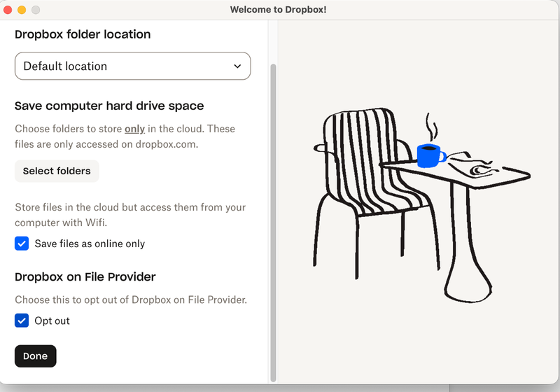This screenshot has height=392, width=560.
Task: Click the "Dropbox folder location" heading
Action: pyautogui.click(x=83, y=34)
